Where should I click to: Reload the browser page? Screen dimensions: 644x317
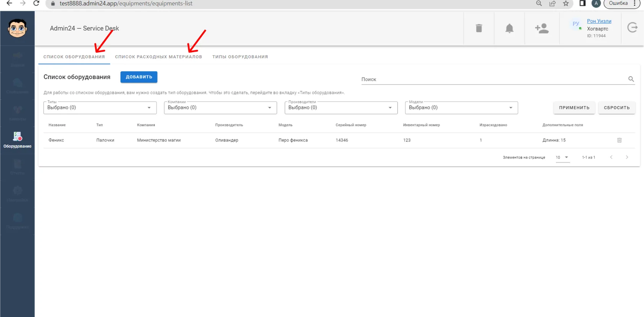(x=36, y=3)
